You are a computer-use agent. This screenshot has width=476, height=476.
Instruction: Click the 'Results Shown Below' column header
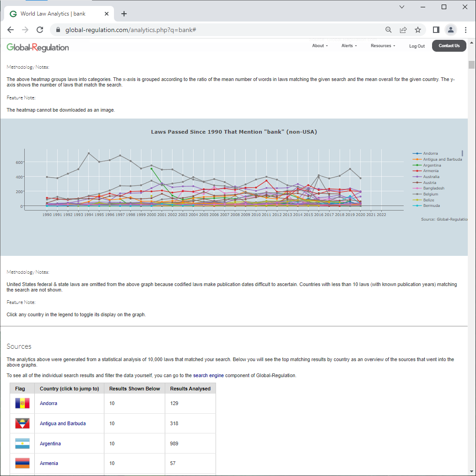[x=135, y=389]
